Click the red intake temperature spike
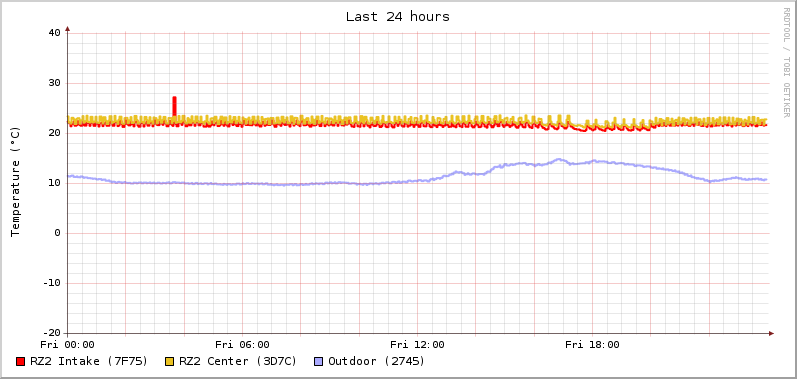The image size is (797, 379). (x=174, y=107)
